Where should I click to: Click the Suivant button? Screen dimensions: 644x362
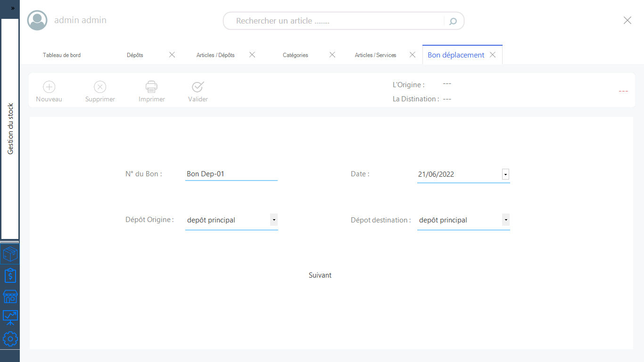320,275
